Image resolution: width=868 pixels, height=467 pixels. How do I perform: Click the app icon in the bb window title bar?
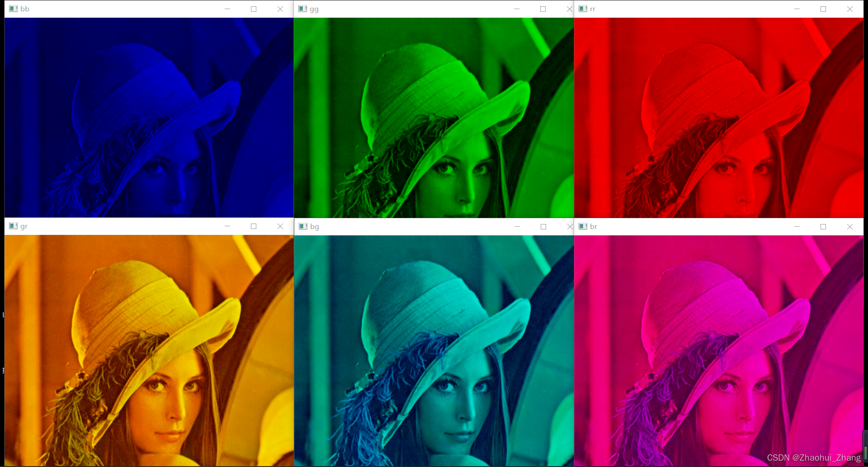[x=13, y=9]
